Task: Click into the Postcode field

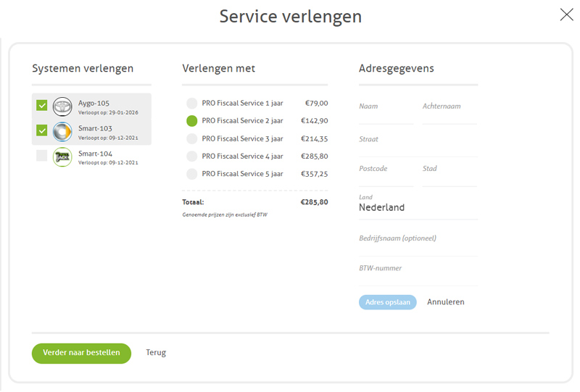Action: tap(386, 174)
